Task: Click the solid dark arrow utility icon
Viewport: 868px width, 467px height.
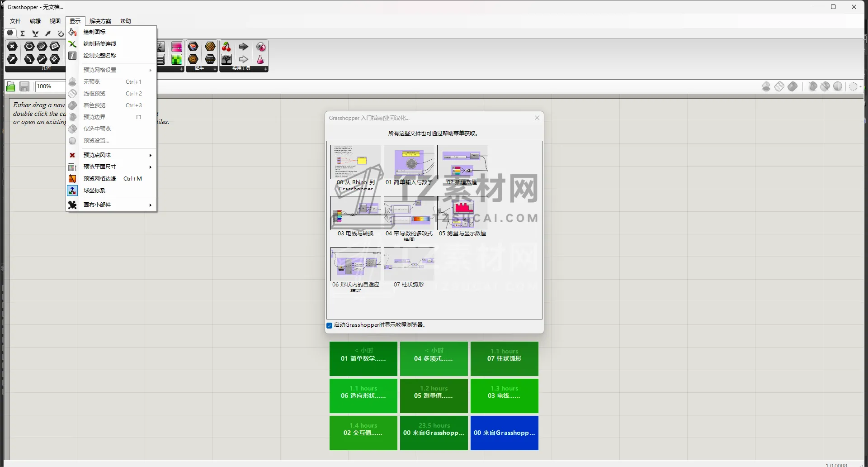Action: point(244,47)
